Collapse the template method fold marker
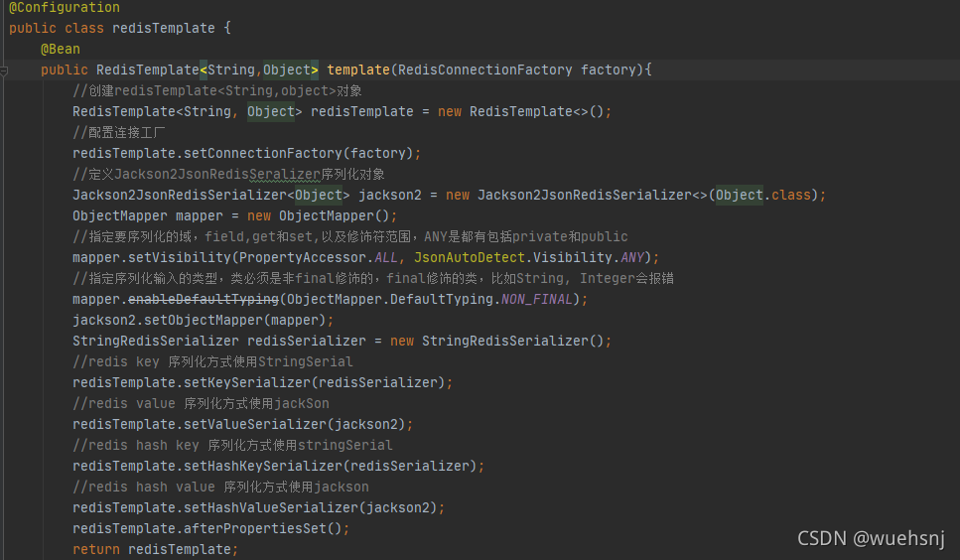Screen dimensions: 960x560 pos(4,71)
